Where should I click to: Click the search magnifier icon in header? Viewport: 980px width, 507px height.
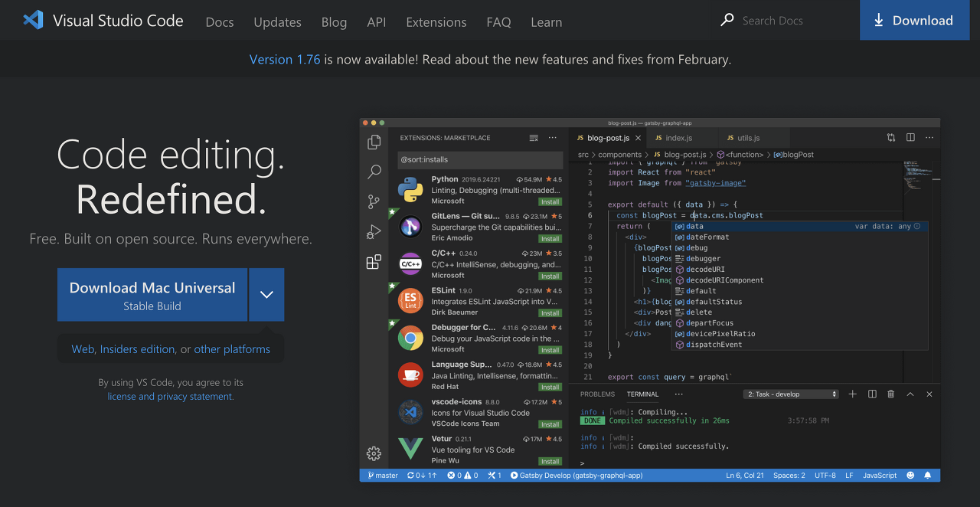click(x=727, y=20)
